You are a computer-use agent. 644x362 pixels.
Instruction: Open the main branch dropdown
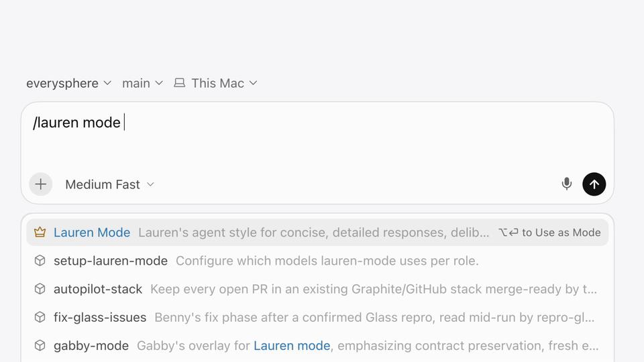[142, 83]
